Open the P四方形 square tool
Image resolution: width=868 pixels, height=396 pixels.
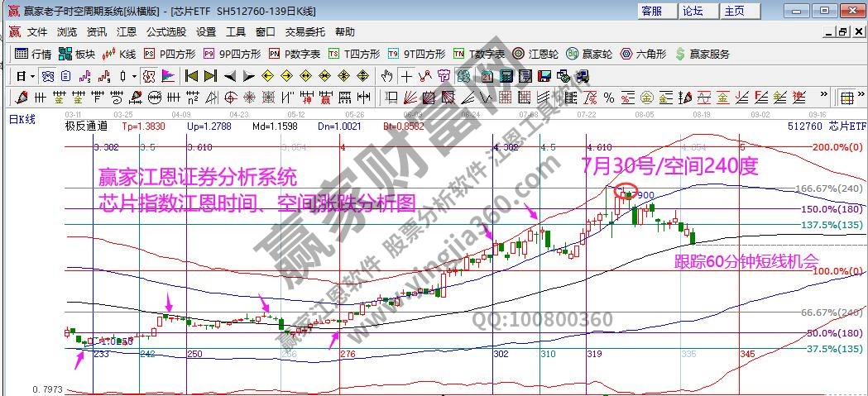click(x=170, y=54)
